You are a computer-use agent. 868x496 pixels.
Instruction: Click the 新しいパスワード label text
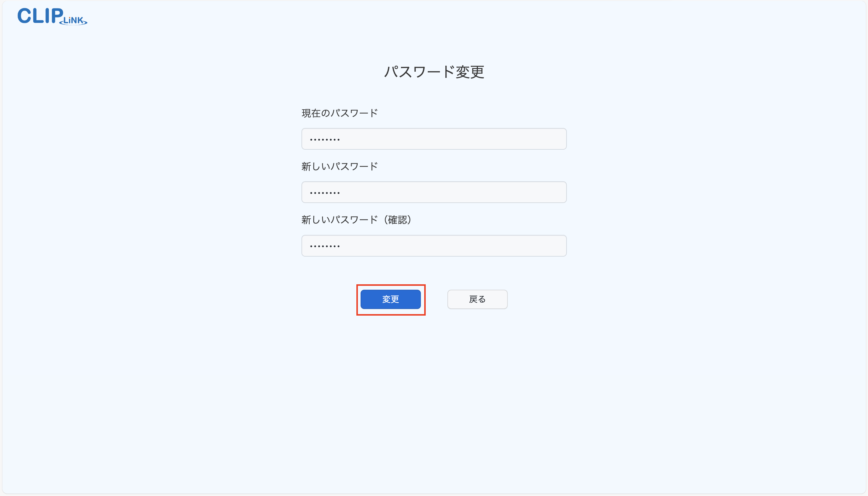tap(339, 167)
